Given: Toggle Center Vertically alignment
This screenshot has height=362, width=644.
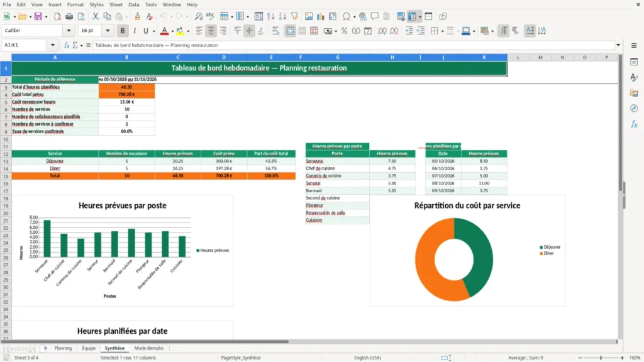Looking at the screenshot, I should pyautogui.click(x=249, y=31).
